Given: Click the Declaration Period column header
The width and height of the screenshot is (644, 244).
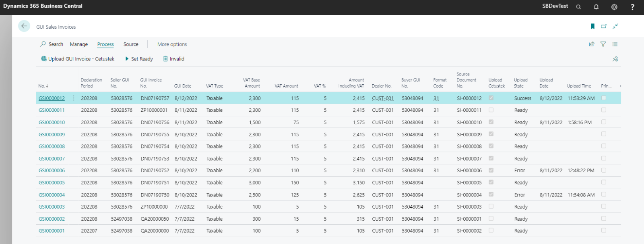Looking at the screenshot, I should point(91,83).
